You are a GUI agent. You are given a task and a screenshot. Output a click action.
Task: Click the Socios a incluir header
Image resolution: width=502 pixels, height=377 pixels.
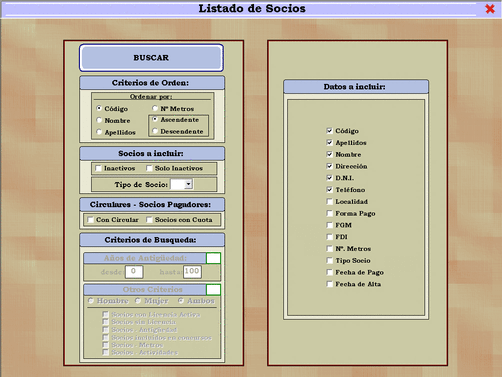point(152,153)
